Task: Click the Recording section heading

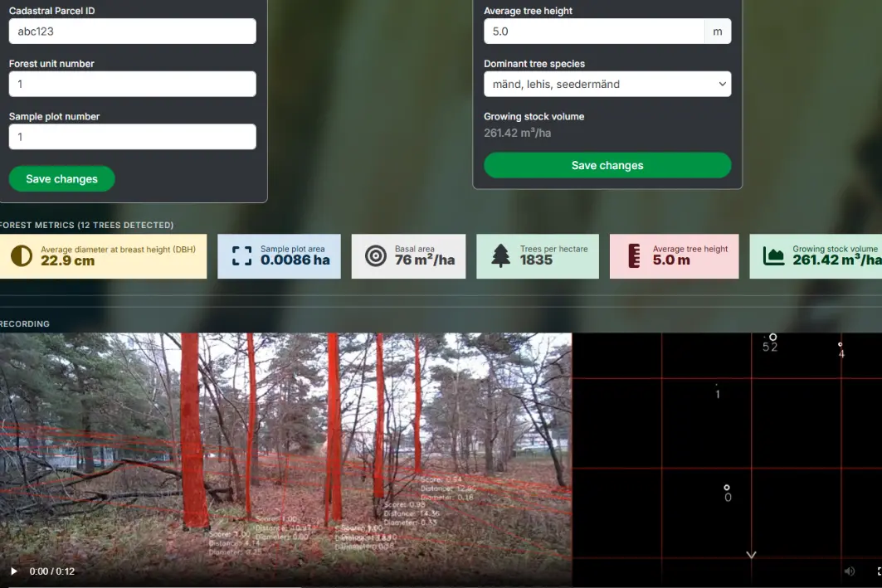Action: [x=25, y=323]
